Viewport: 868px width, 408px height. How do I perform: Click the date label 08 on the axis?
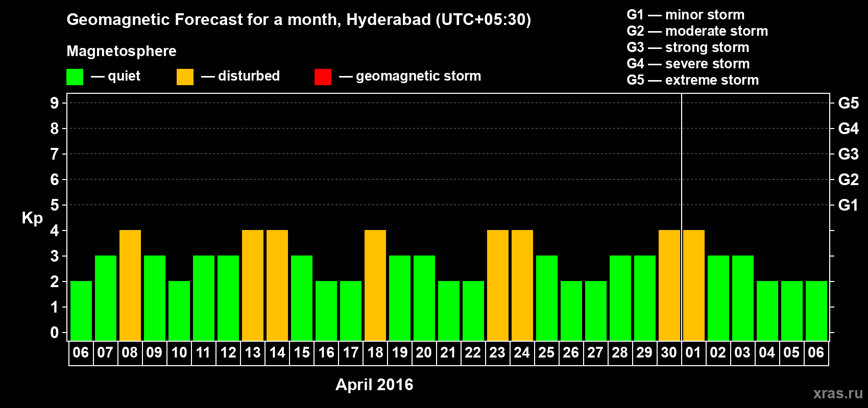[130, 352]
